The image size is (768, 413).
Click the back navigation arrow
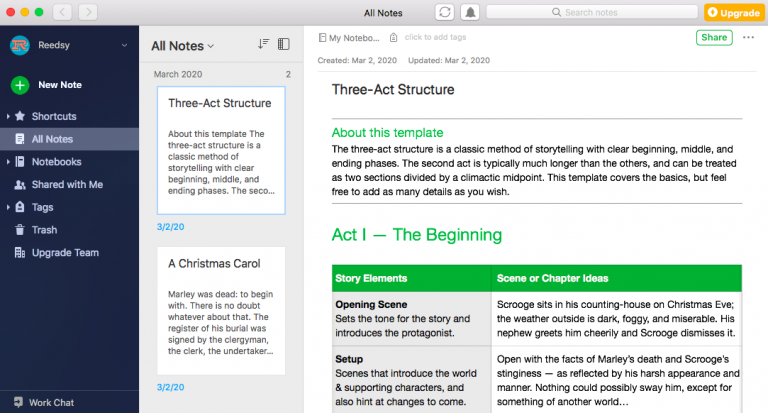click(x=62, y=12)
